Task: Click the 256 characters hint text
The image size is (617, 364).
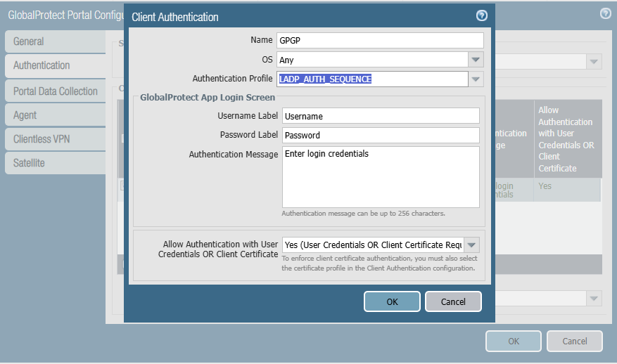Action: point(363,214)
